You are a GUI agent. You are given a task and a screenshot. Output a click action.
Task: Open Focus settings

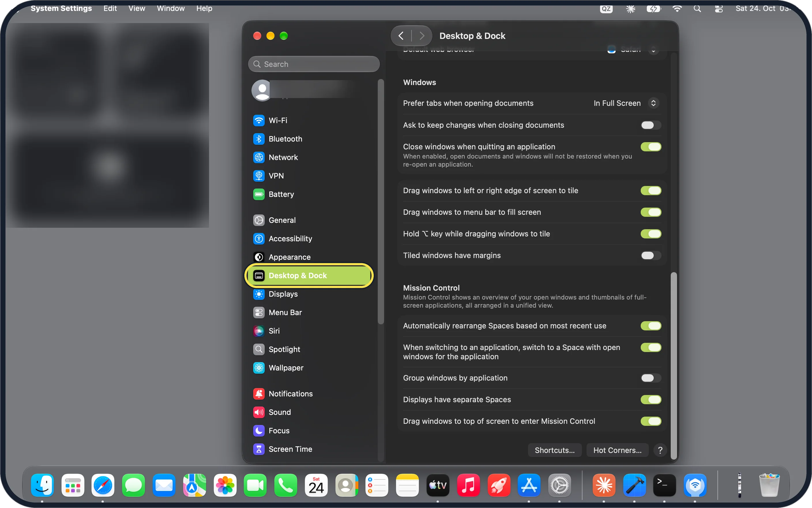click(x=309, y=431)
